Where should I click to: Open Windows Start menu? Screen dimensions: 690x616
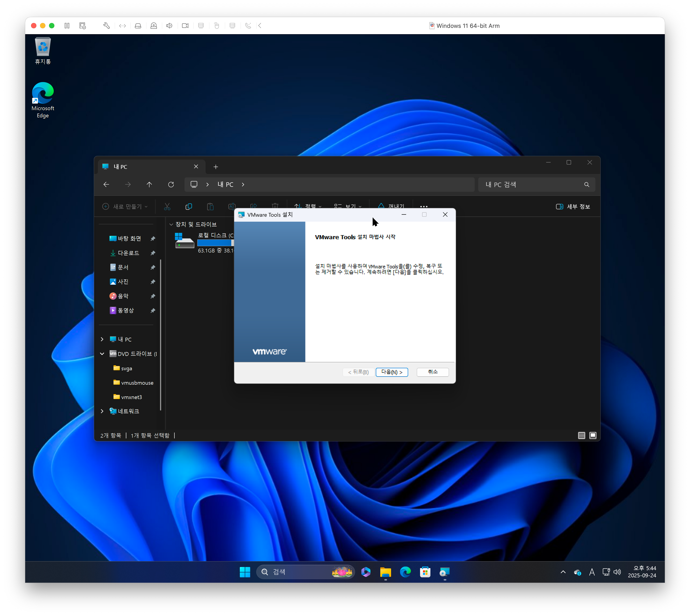(x=245, y=572)
